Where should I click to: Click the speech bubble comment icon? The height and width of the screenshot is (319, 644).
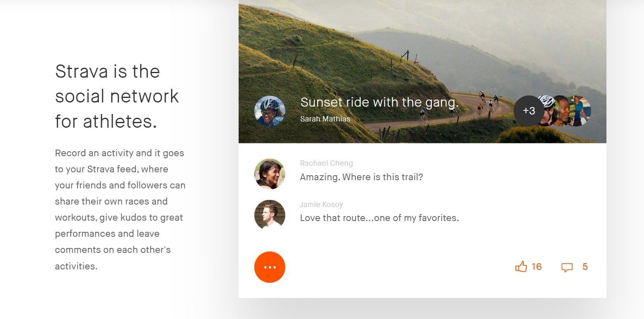pos(567,267)
